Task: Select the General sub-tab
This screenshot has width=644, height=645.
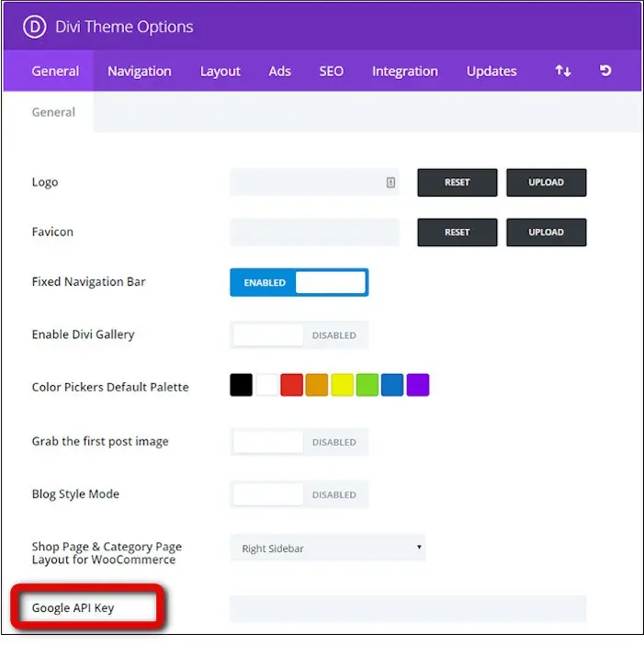Action: [53, 112]
